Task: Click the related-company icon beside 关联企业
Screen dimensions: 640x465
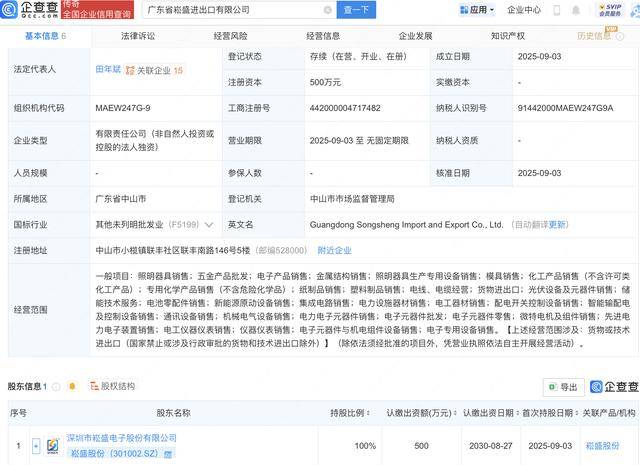Action: click(x=130, y=70)
